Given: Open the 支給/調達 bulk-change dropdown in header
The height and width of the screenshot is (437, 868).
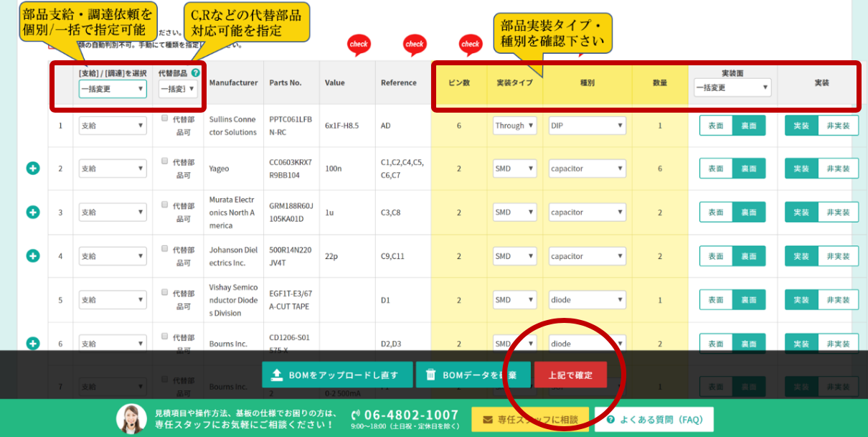Looking at the screenshot, I should (x=113, y=89).
